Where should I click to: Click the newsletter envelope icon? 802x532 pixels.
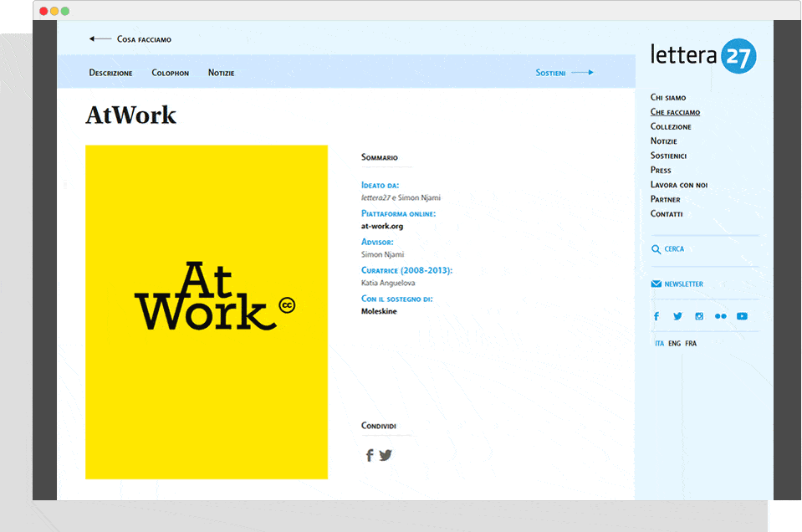[656, 284]
